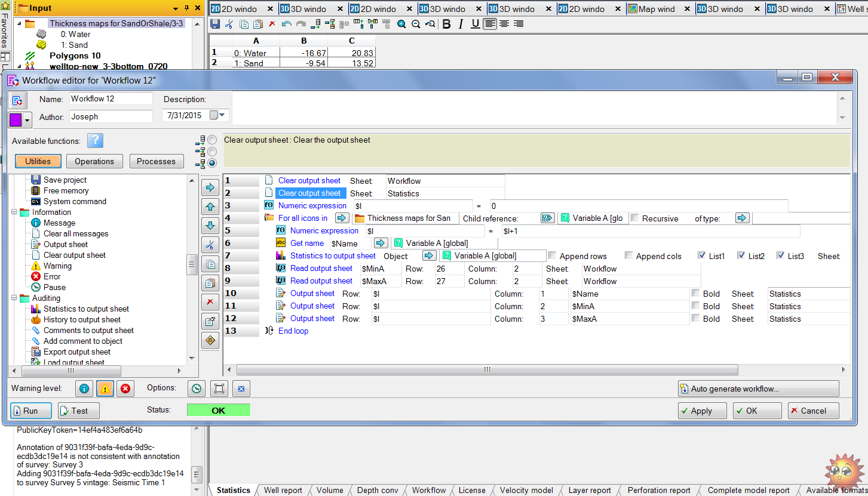The image size is (868, 496).
Task: Collapse the Auditing folder in functions tree
Action: 14,298
